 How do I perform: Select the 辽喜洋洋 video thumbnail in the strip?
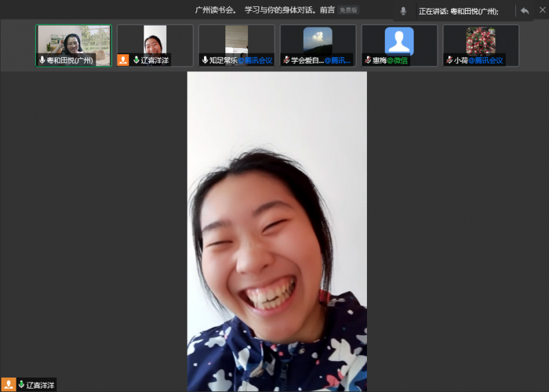[155, 41]
